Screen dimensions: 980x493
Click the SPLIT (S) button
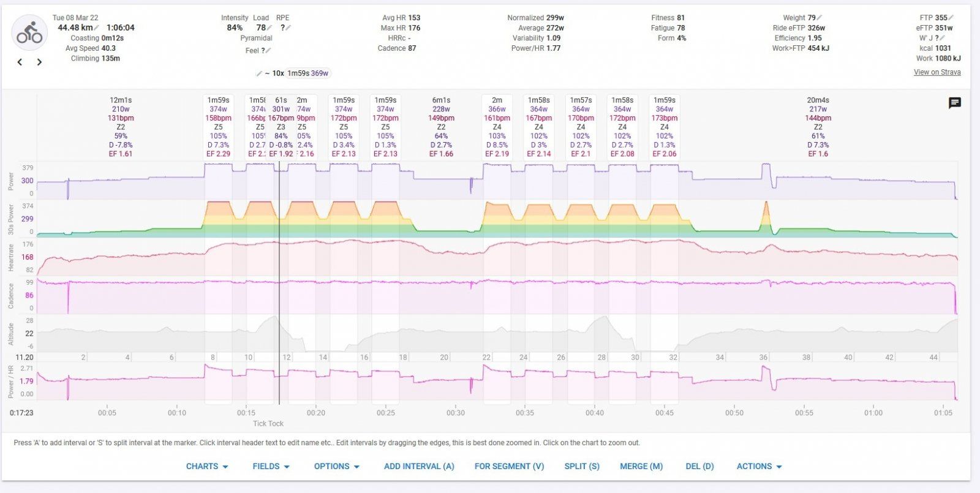[x=582, y=466]
